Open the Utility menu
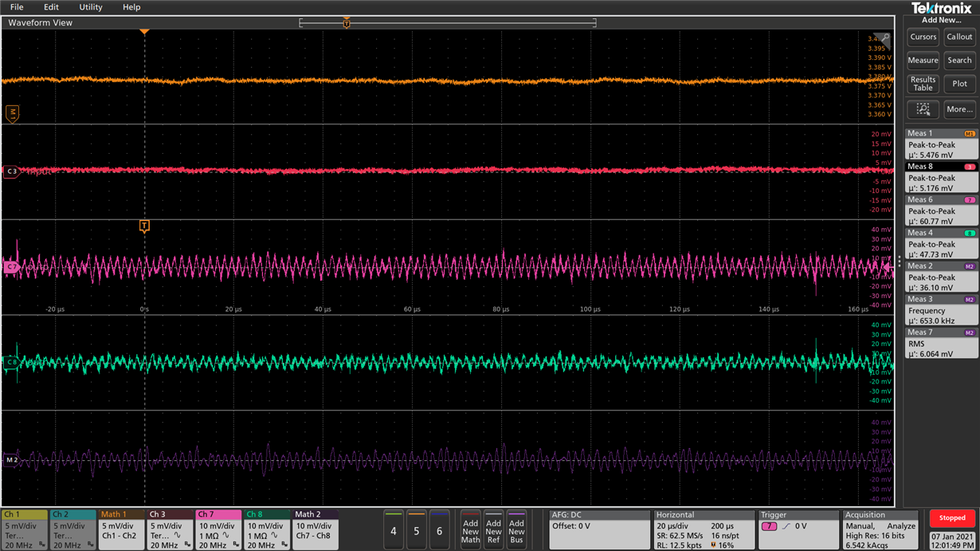This screenshot has width=980, height=551. coord(90,7)
